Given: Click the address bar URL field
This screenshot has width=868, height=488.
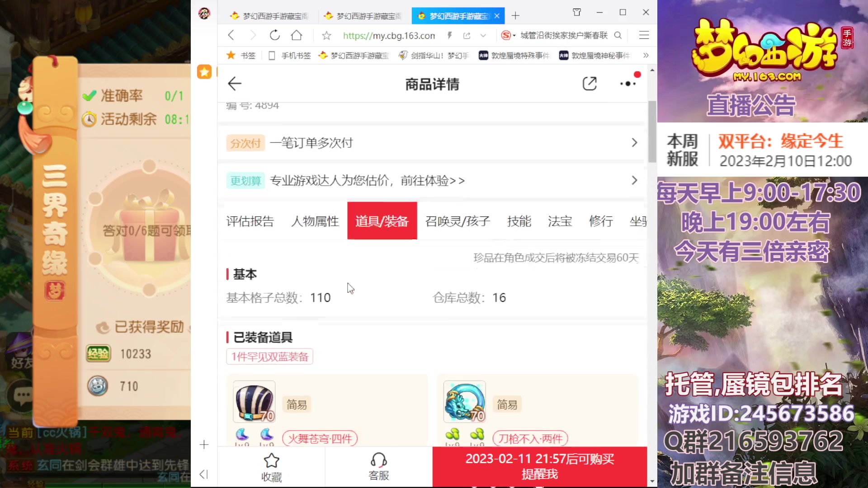Looking at the screenshot, I should coord(389,35).
